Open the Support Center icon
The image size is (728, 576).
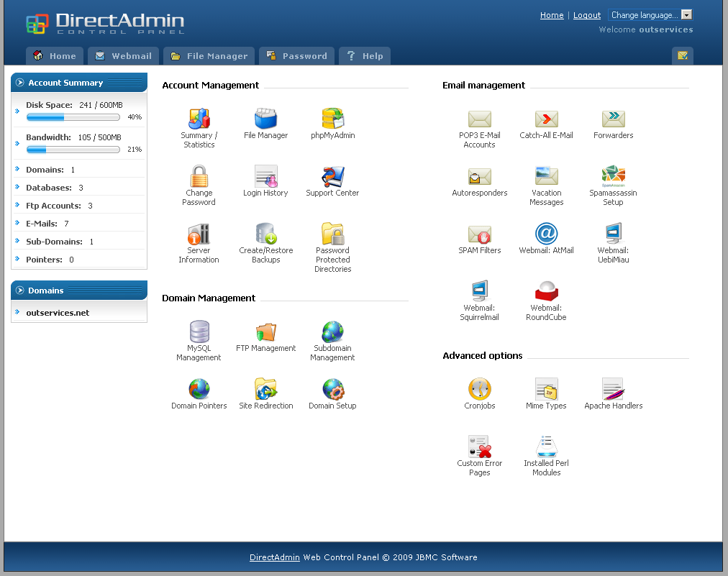click(x=333, y=176)
